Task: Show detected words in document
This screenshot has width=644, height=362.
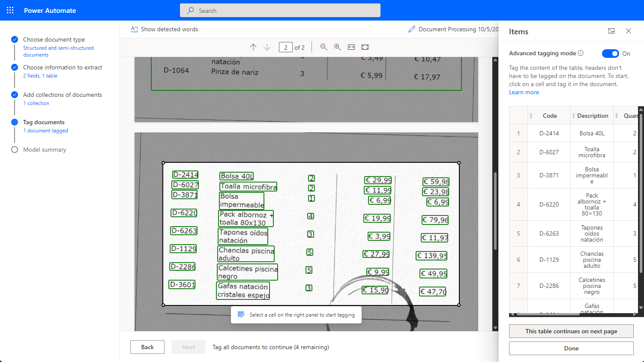Action: pos(165,29)
